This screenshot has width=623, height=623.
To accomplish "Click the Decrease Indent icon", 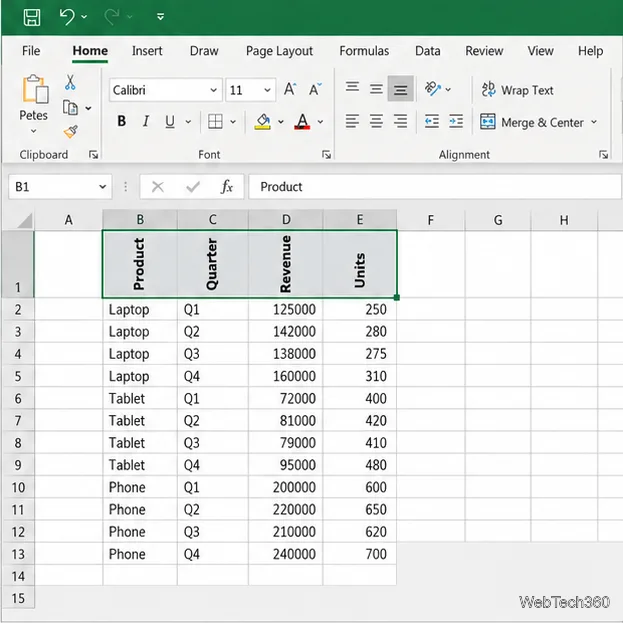I will point(432,121).
